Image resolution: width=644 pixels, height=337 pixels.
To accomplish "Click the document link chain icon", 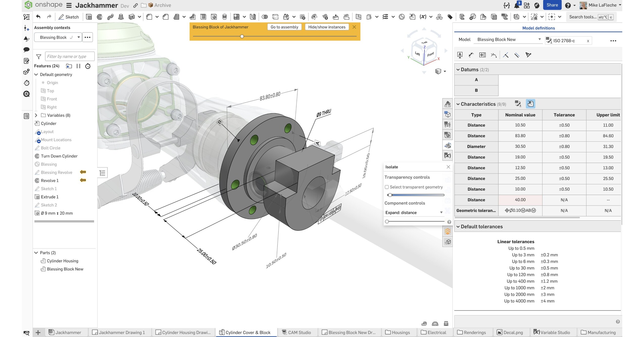I will click(135, 5).
